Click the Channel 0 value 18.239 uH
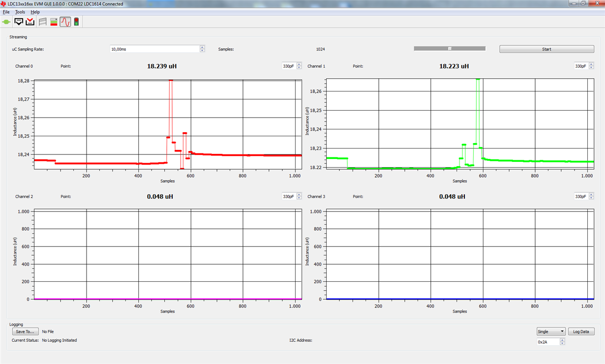Viewport: 605px width, 364px height. click(x=162, y=66)
